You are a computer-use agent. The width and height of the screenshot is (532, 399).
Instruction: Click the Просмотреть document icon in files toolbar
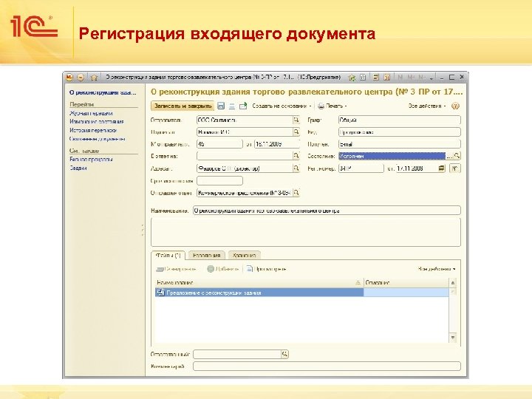pyautogui.click(x=250, y=269)
